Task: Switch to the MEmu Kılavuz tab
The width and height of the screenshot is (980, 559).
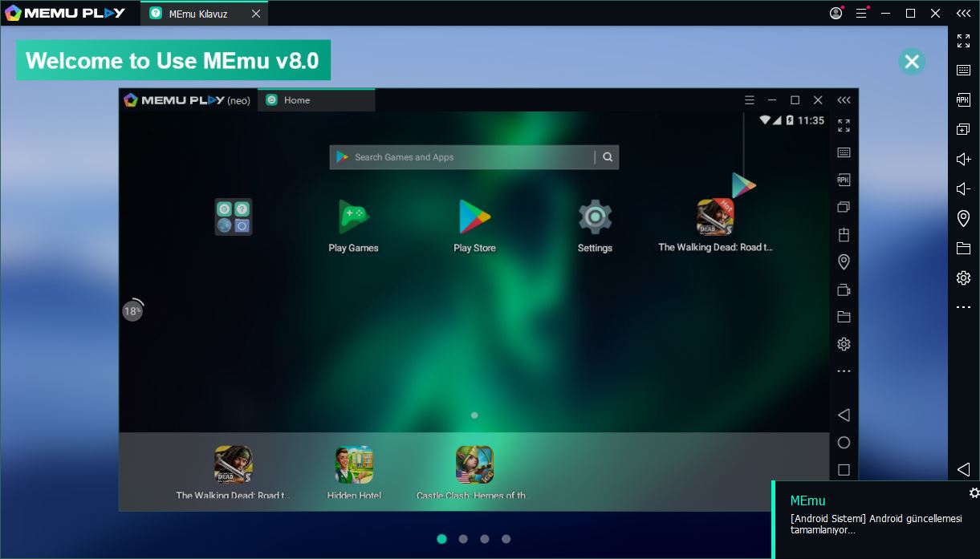Action: coord(198,14)
